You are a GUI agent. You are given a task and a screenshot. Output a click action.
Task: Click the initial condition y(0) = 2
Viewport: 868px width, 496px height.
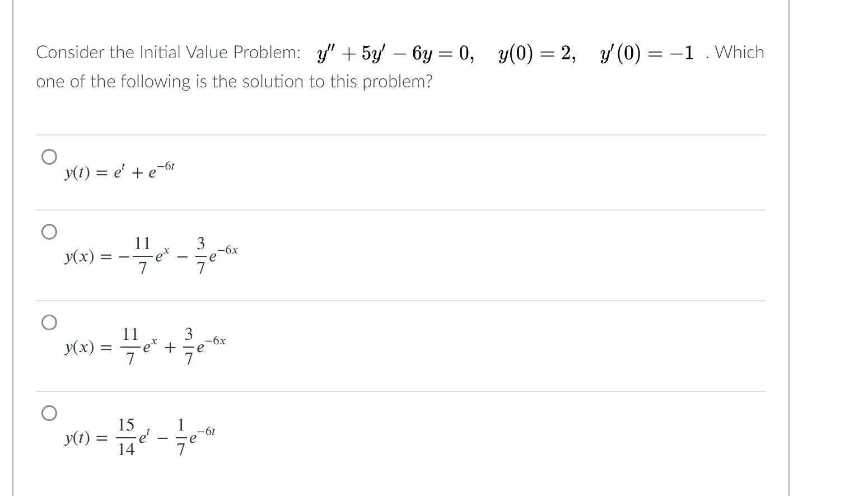click(536, 53)
